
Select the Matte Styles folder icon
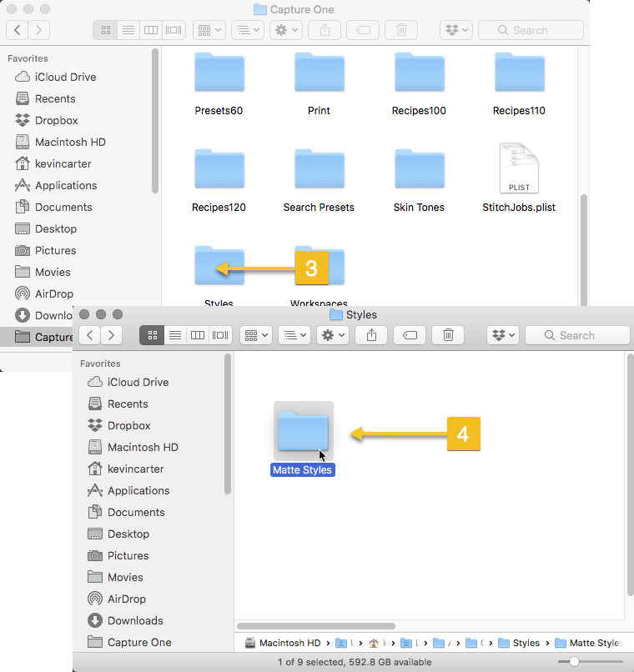(303, 431)
